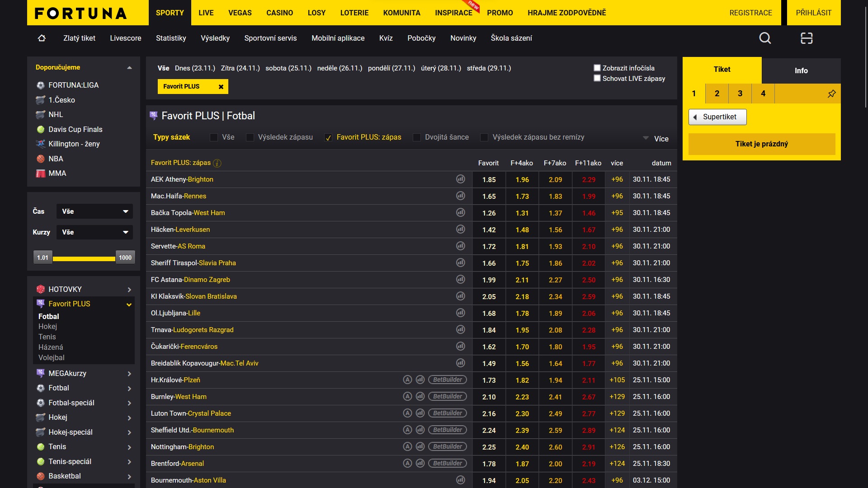The image size is (868, 488).
Task: Remove the Favorit PLUS filter chip
Action: point(221,87)
